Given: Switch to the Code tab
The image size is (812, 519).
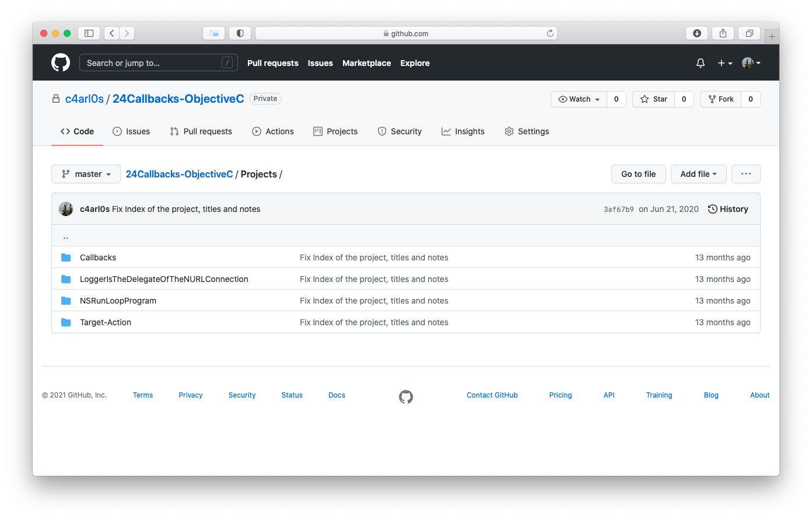Looking at the screenshot, I should click(x=77, y=131).
